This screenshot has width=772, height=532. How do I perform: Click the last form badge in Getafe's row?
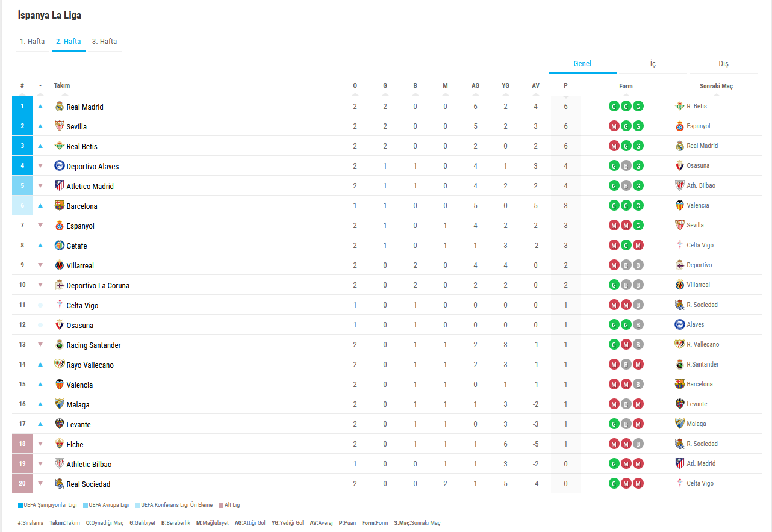[638, 246]
